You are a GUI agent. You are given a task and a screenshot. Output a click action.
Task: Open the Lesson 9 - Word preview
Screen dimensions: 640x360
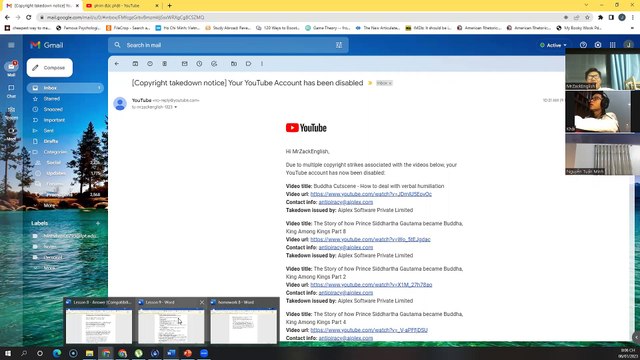click(x=171, y=321)
